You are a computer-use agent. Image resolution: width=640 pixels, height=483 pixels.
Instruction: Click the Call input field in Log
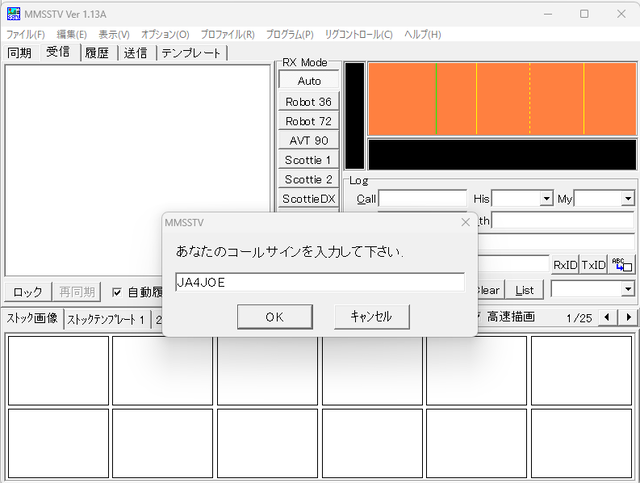coord(422,199)
